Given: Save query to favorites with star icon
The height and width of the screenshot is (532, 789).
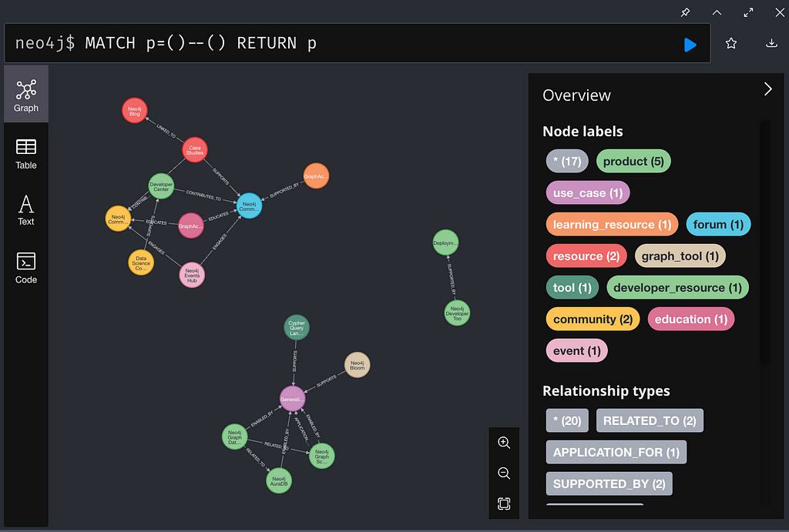Looking at the screenshot, I should (731, 44).
